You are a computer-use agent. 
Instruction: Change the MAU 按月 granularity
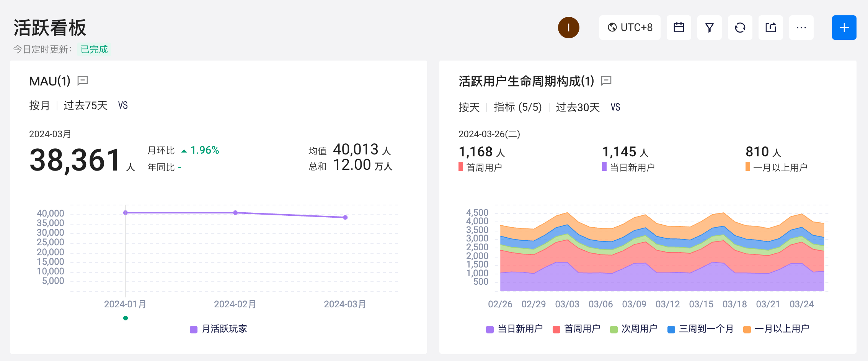pyautogui.click(x=39, y=105)
